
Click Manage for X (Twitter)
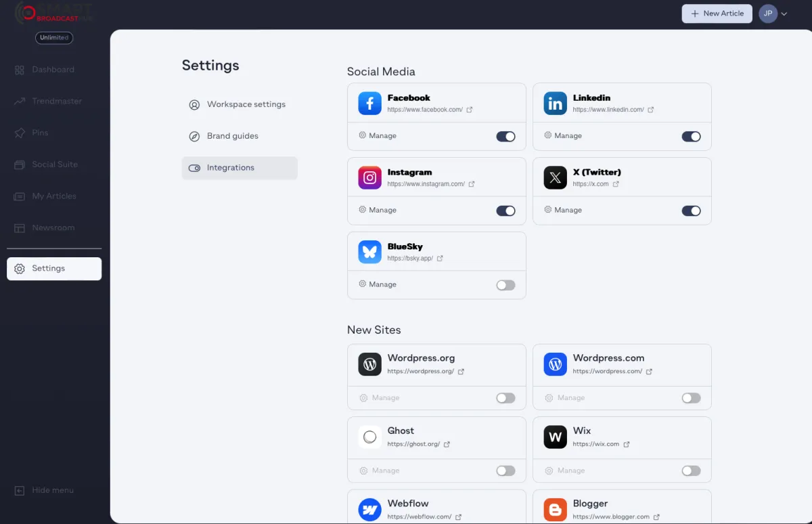(x=563, y=211)
